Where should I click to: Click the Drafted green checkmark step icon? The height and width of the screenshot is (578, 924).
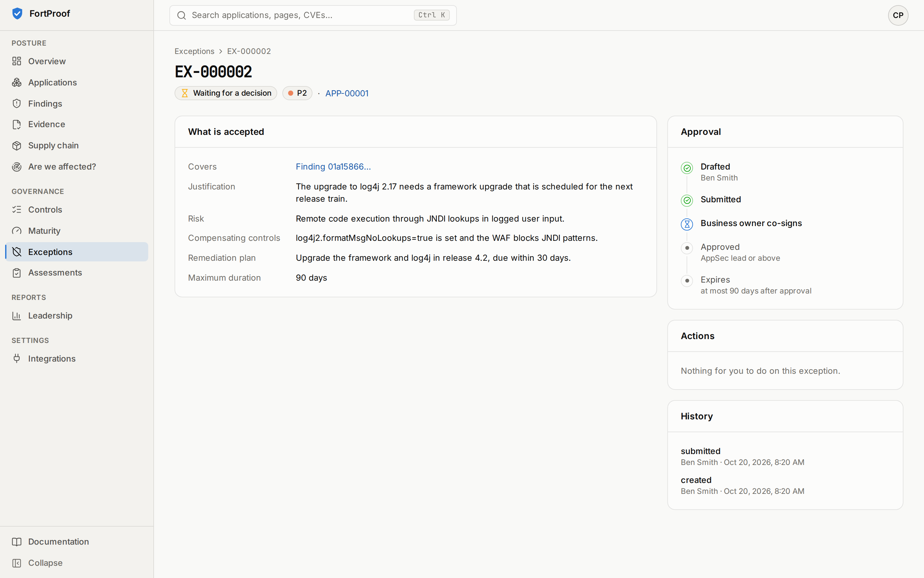687,168
